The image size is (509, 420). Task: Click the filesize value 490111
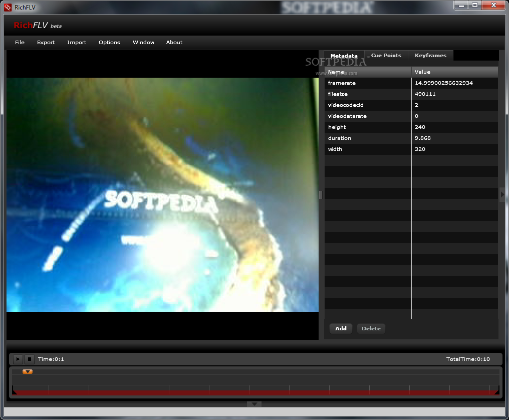(x=425, y=94)
